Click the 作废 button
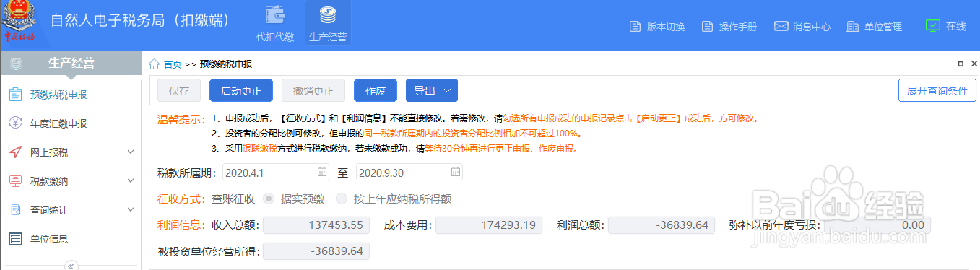The width and height of the screenshot is (980, 270). coord(376,90)
